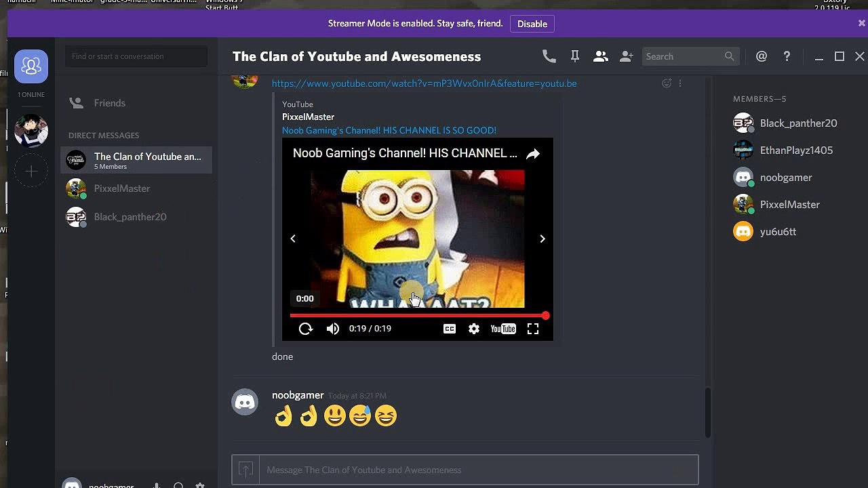This screenshot has width=868, height=488.
Task: Mute the video volume speaker icon
Action: (332, 329)
